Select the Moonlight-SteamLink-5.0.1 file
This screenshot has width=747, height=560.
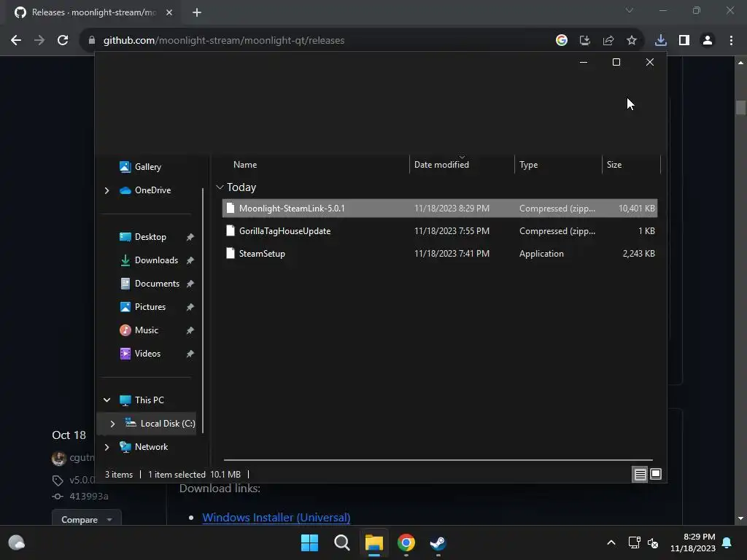pos(439,208)
